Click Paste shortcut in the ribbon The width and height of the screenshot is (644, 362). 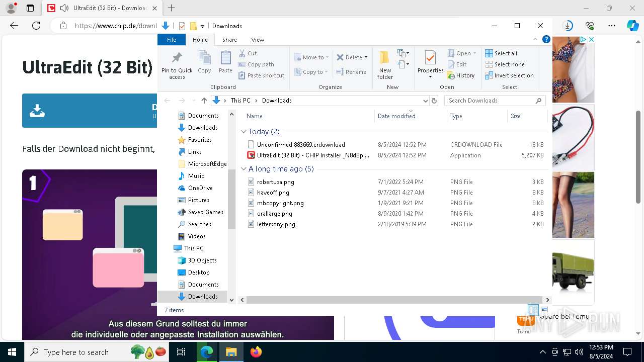261,75
